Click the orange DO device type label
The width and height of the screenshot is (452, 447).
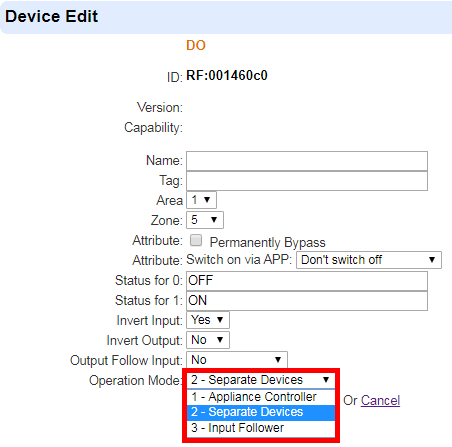[196, 45]
